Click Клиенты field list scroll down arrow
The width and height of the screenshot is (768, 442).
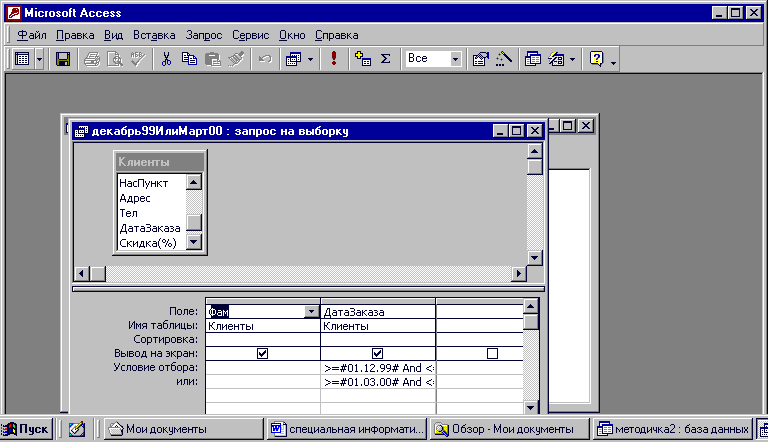click(194, 242)
